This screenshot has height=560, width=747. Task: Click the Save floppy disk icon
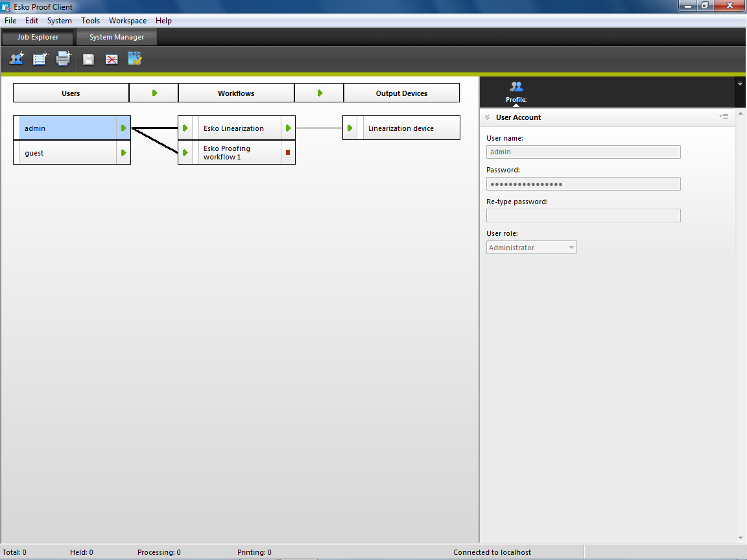[88, 59]
